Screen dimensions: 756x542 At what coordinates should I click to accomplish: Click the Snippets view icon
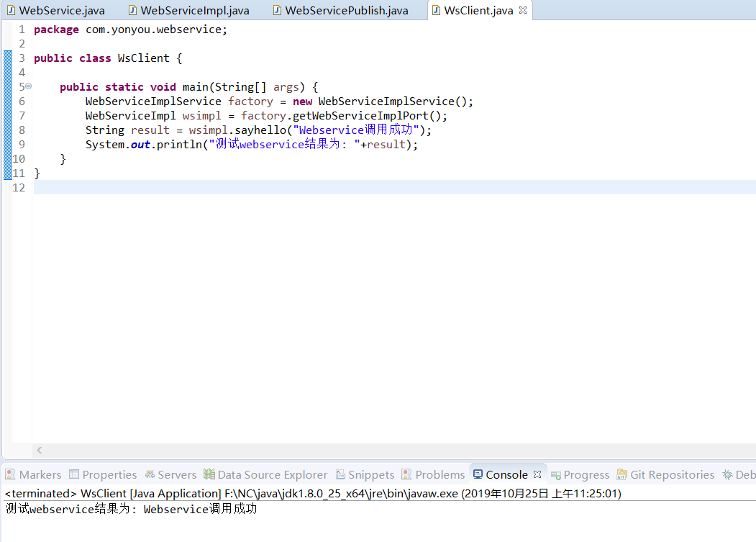[340, 474]
